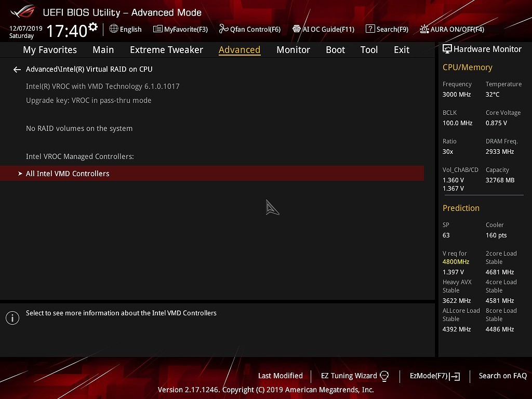Change language from English
This screenshot has width=532, height=399.
coord(130,29)
